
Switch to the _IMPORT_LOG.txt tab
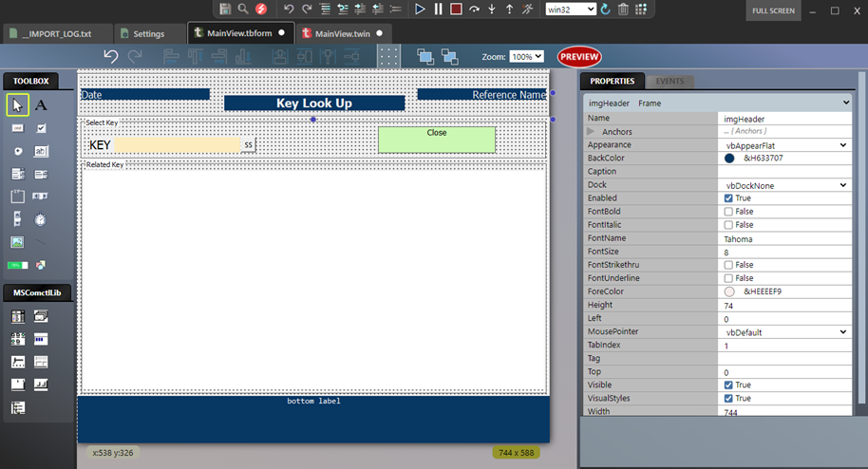pyautogui.click(x=57, y=34)
